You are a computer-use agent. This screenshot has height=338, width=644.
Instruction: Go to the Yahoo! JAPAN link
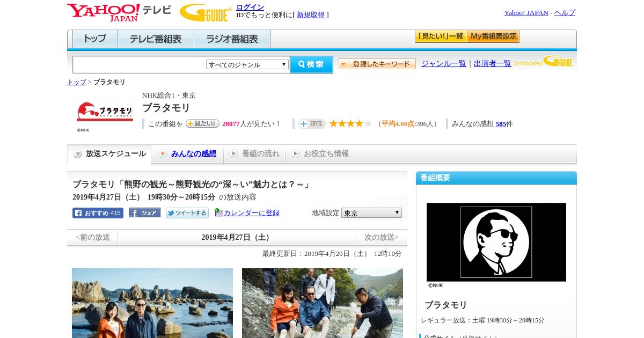point(526,12)
